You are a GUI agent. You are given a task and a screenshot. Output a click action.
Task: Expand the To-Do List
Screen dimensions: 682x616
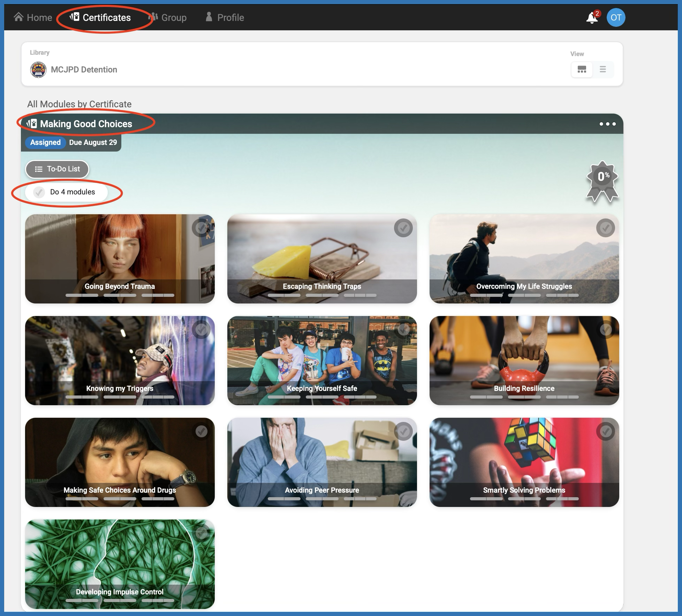pyautogui.click(x=57, y=169)
